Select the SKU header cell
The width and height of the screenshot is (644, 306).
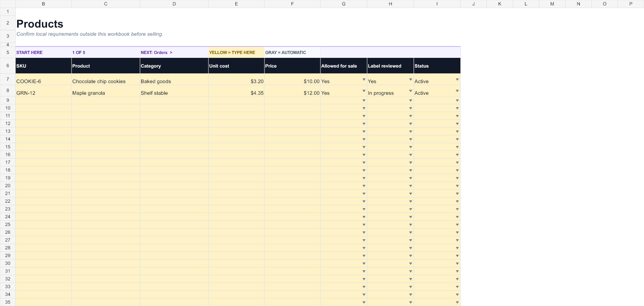pyautogui.click(x=44, y=66)
